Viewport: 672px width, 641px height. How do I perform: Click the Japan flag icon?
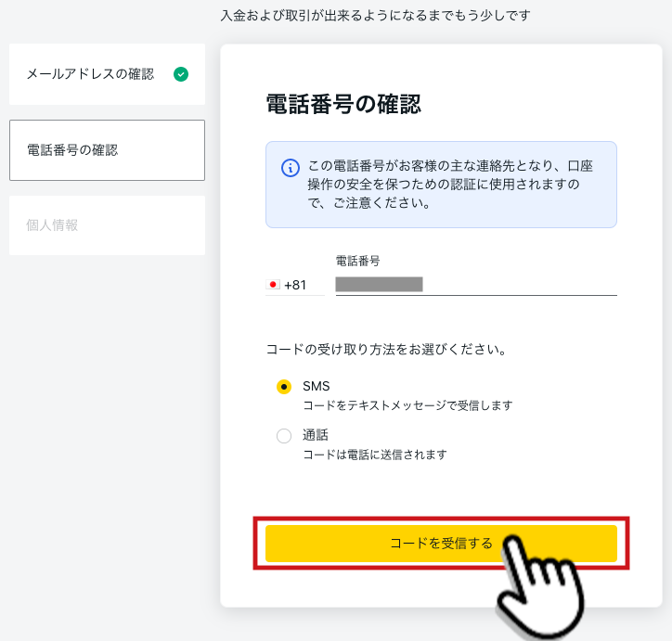pos(273,284)
